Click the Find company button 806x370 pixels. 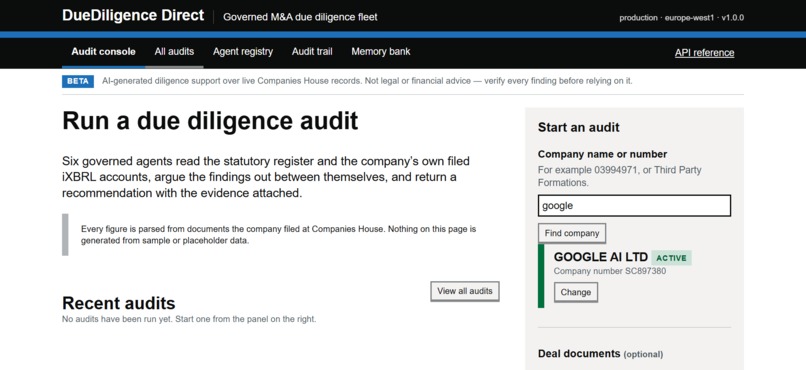click(572, 233)
